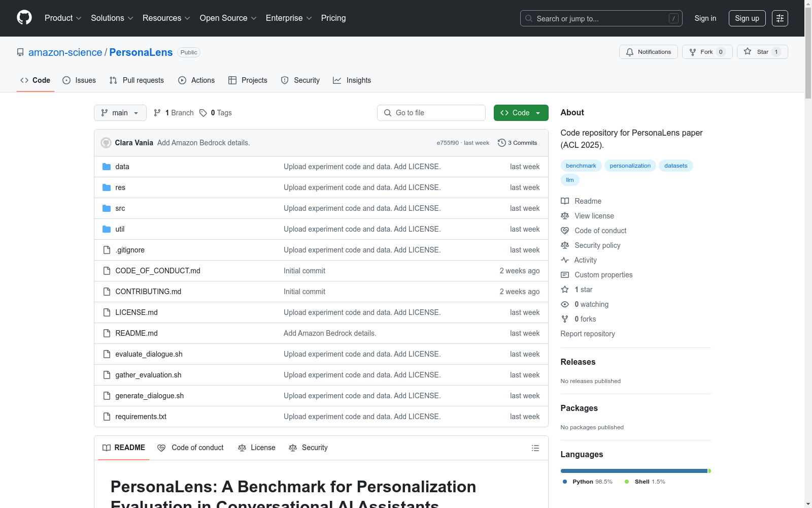
Task: Expand the Open Source menu
Action: (x=228, y=18)
